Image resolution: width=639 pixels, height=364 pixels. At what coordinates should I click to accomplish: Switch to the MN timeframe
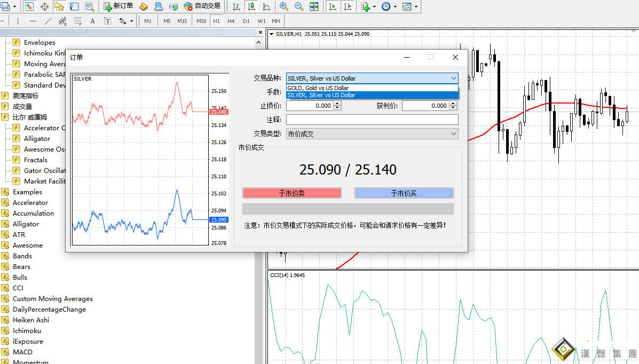tap(276, 21)
